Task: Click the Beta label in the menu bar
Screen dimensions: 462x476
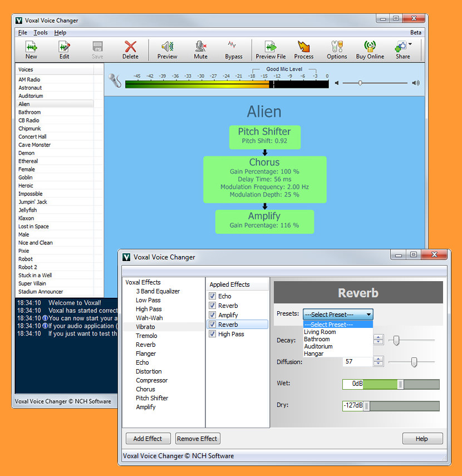Action: pos(416,32)
